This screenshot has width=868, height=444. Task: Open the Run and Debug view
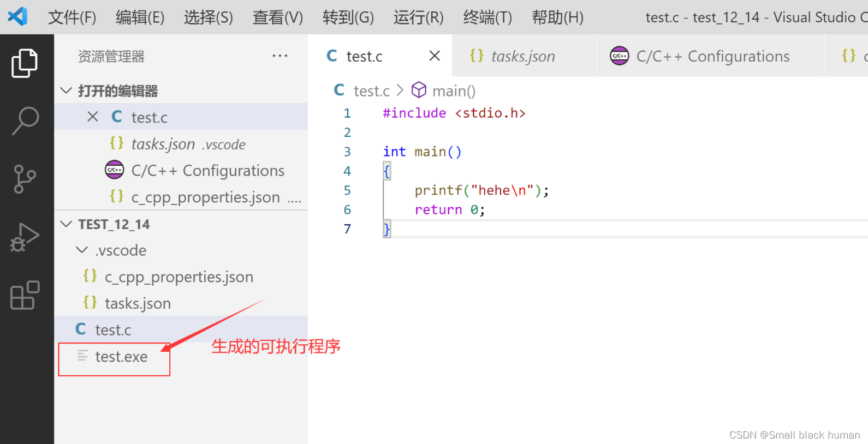25,237
